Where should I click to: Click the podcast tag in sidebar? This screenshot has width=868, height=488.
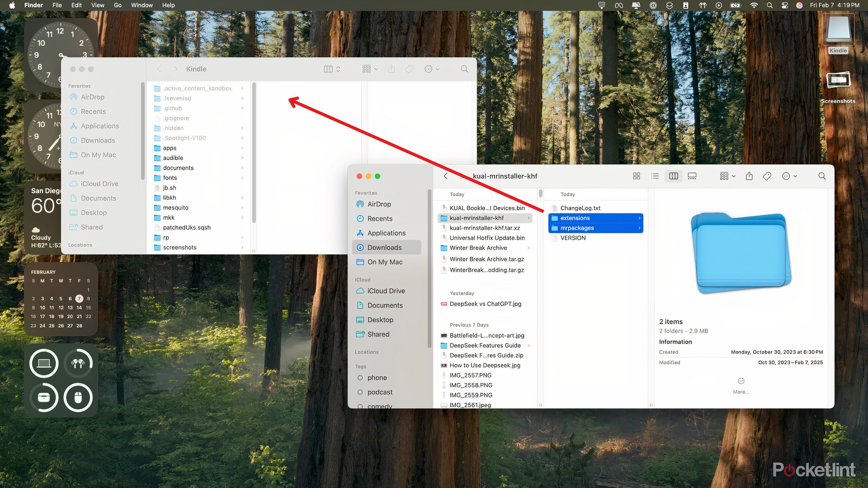click(380, 392)
